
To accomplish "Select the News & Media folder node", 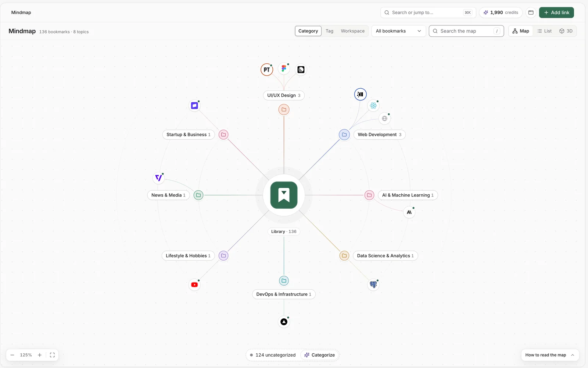I will coord(198,195).
